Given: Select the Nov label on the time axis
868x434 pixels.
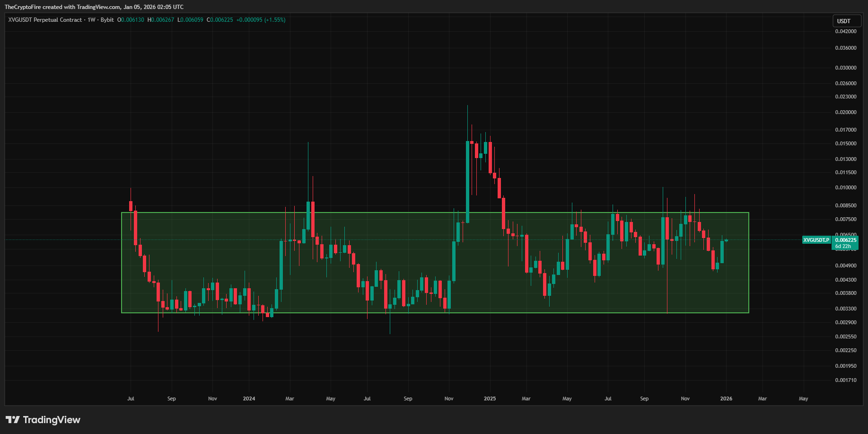Looking at the screenshot, I should pyautogui.click(x=448, y=399).
